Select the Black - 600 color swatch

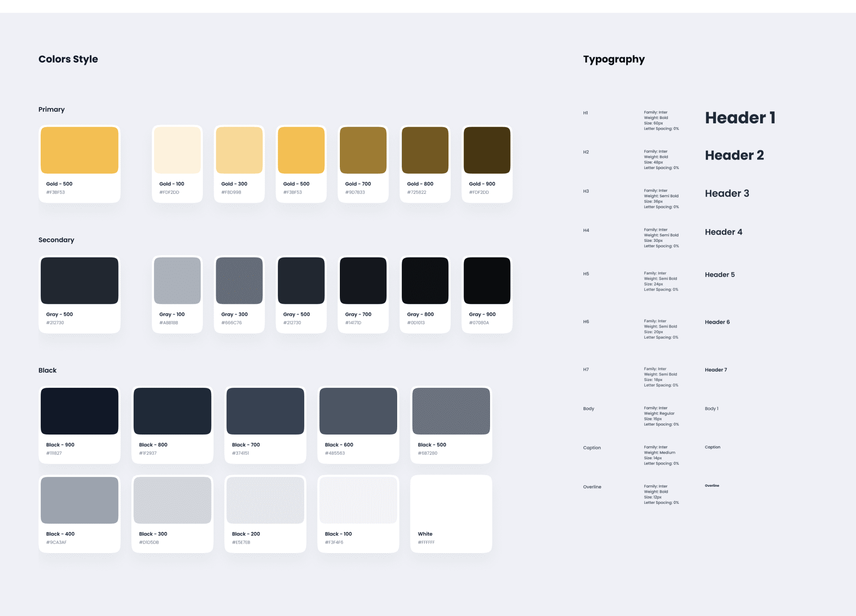[358, 411]
